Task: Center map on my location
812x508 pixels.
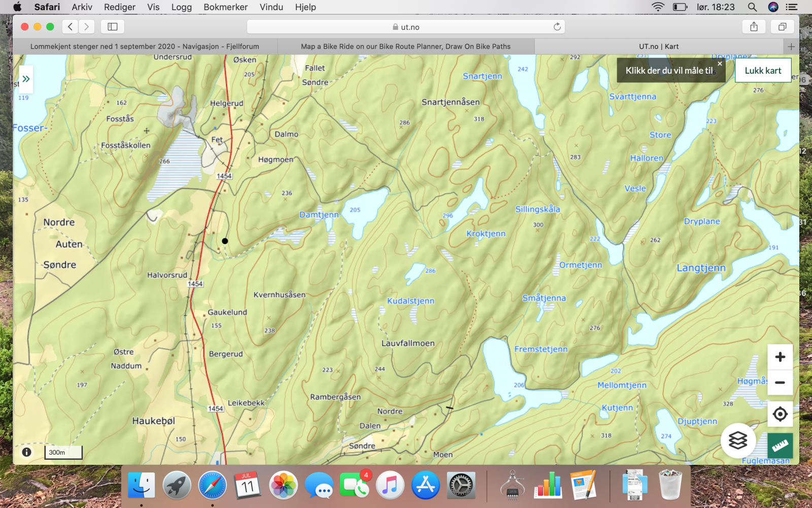Action: point(780,414)
